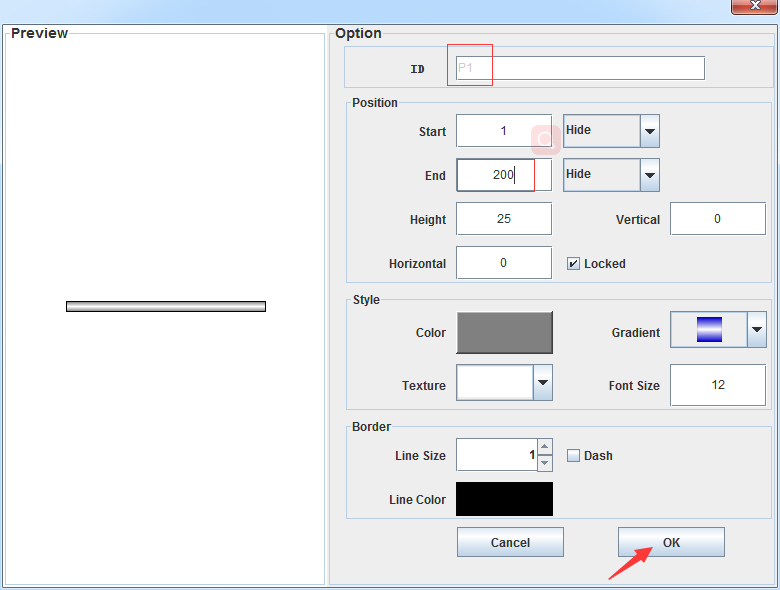Viewport: 780px width, 590px height.
Task: Decrease Line Size with down arrow
Action: point(544,463)
